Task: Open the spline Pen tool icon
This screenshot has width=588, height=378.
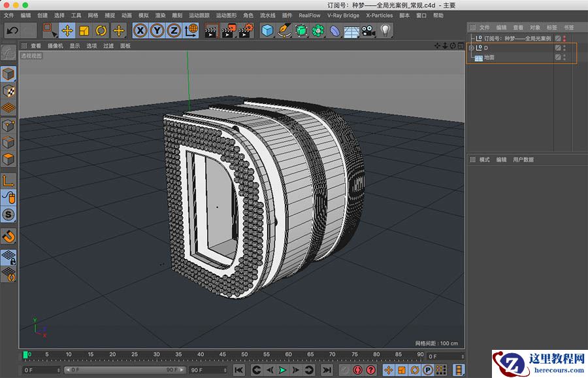Action: tap(285, 29)
